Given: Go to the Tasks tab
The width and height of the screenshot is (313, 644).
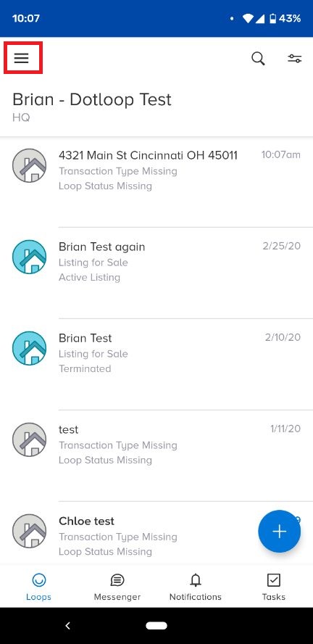Looking at the screenshot, I should coord(274,587).
